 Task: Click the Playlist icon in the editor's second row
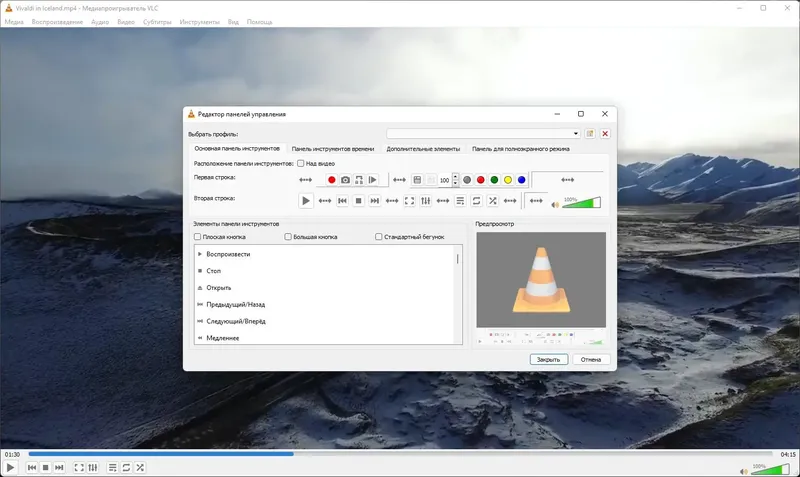tap(460, 200)
